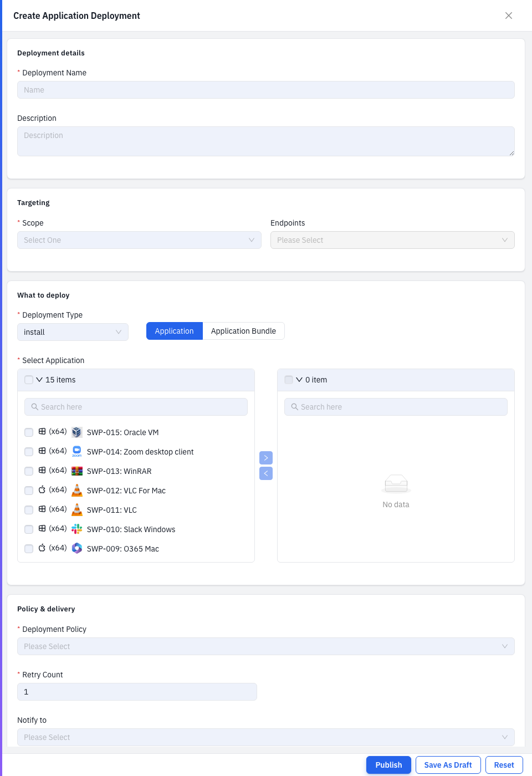
Task: Check the SWP-012 VLC For Mac checkbox
Action: click(29, 491)
